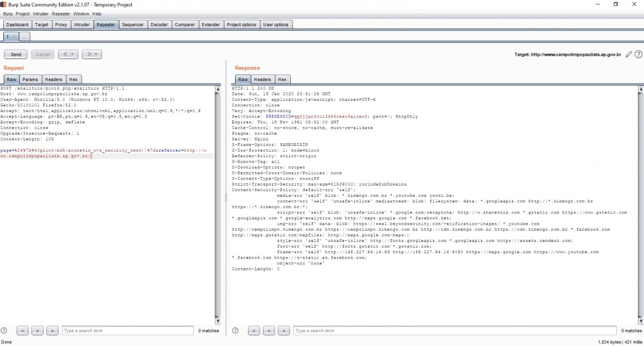This screenshot has width=644, height=346.
Task: Switch to the Intruder tab
Action: [82, 25]
